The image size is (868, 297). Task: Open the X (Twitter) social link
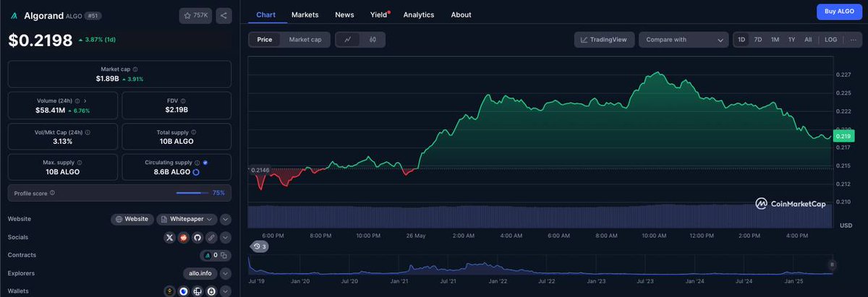(x=170, y=237)
